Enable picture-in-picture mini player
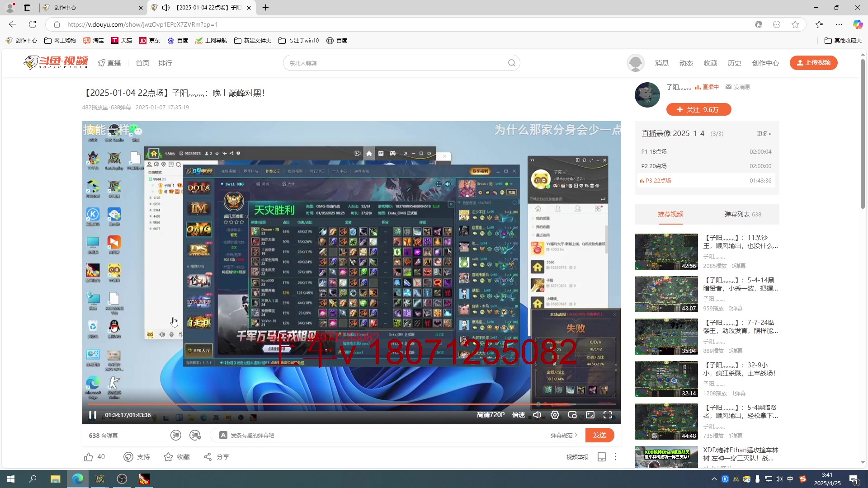 (x=572, y=415)
